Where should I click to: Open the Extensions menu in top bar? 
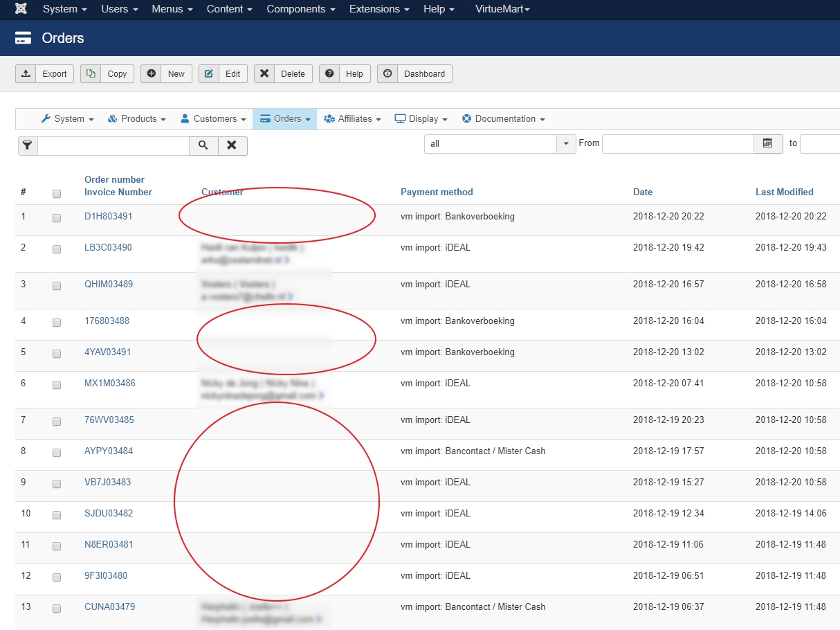click(378, 9)
